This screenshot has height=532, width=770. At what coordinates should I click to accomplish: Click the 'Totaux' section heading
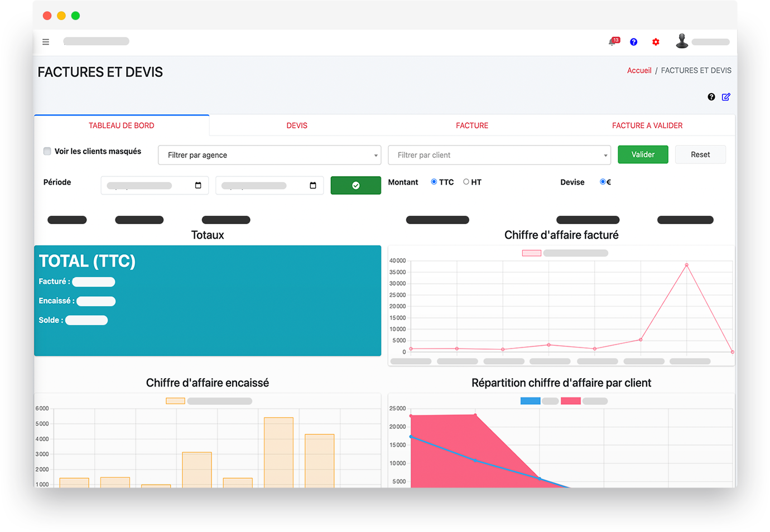point(208,235)
